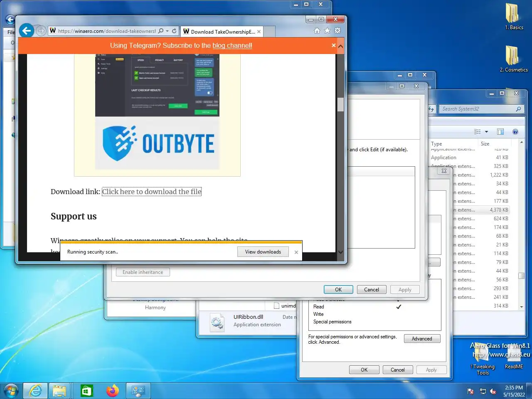Open the Internet Explorer Home icon
This screenshot has height=399, width=532.
point(317,31)
